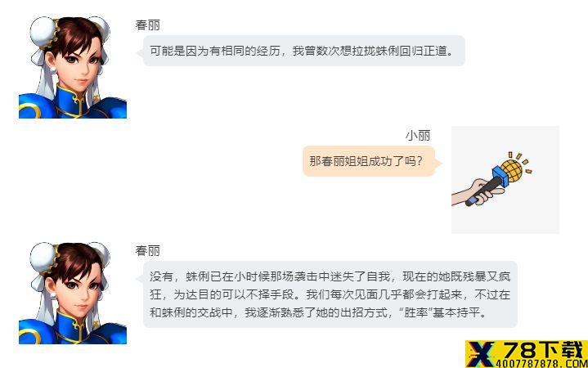Click the pointer tail of the orange bubble
588x368 pixels.
(x=438, y=163)
